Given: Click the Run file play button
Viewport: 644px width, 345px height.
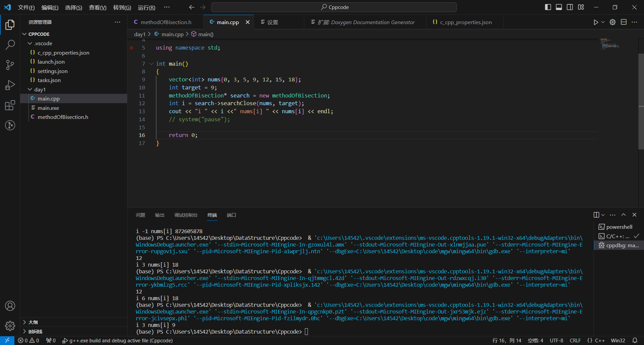Looking at the screenshot, I should click(x=595, y=22).
